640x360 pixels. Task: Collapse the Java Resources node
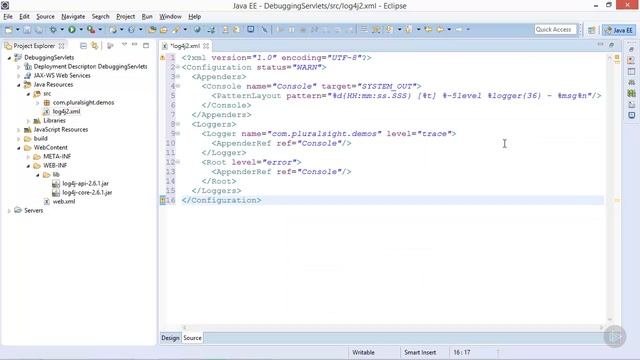[19, 85]
